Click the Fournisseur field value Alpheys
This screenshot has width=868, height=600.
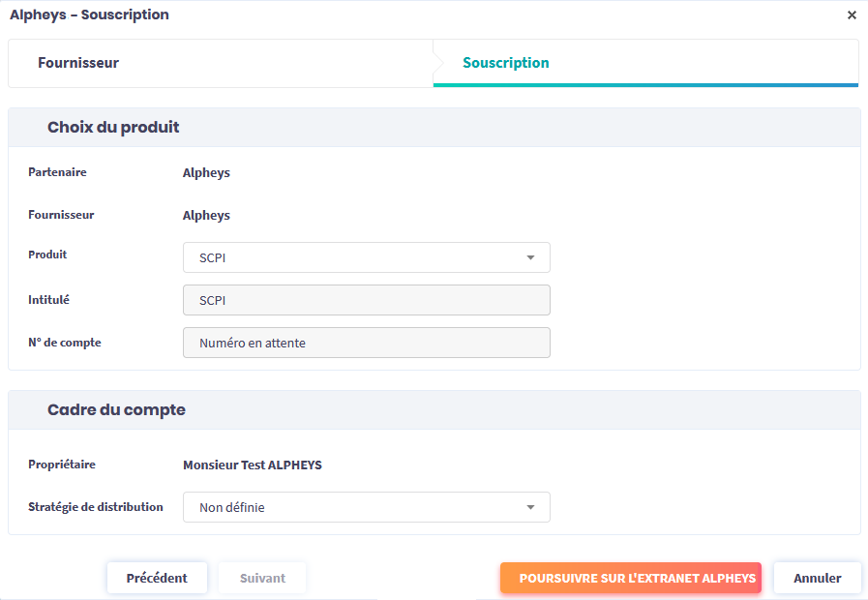[206, 216]
